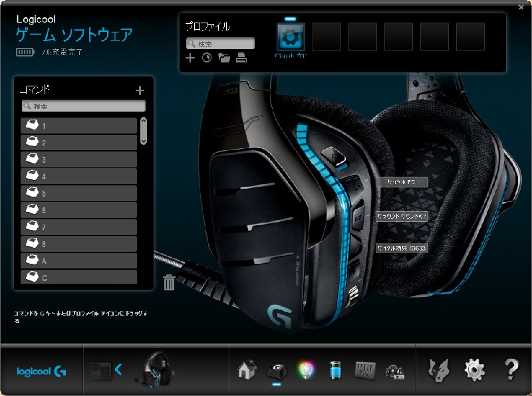Viewport: 532px width, 396px height.
Task: Select command "A" in the command list
Action: 78,261
